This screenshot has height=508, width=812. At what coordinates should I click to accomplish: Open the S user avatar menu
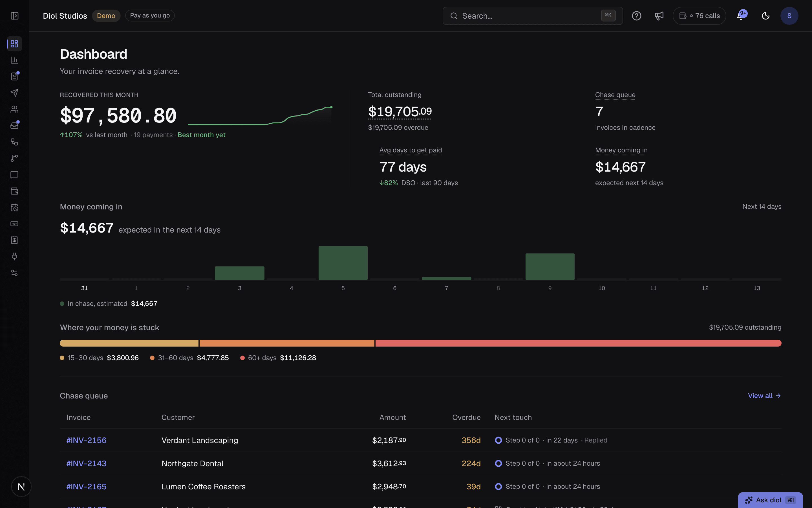[x=789, y=16]
